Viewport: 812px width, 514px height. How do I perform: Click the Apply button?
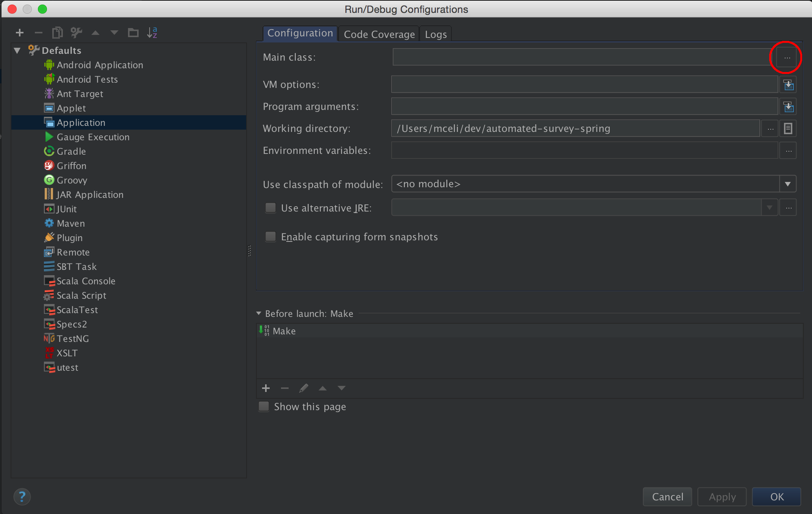(722, 497)
